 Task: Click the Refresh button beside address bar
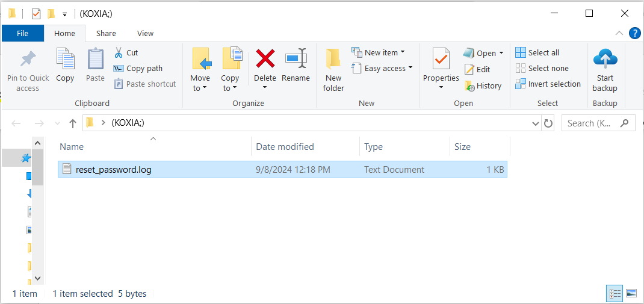tap(548, 123)
